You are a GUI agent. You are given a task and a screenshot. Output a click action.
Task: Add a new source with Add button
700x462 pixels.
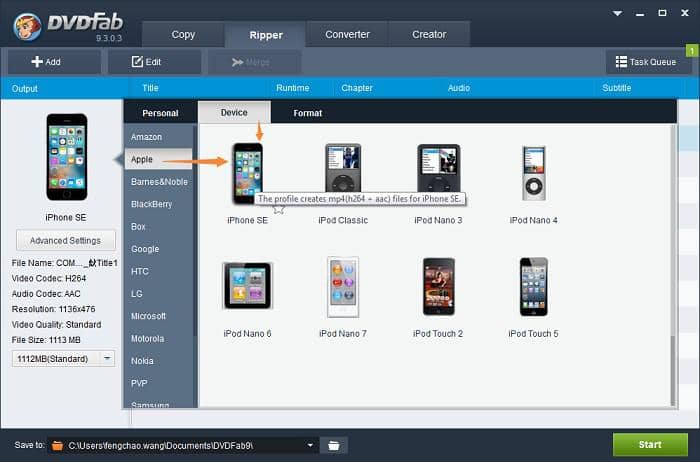pyautogui.click(x=54, y=62)
